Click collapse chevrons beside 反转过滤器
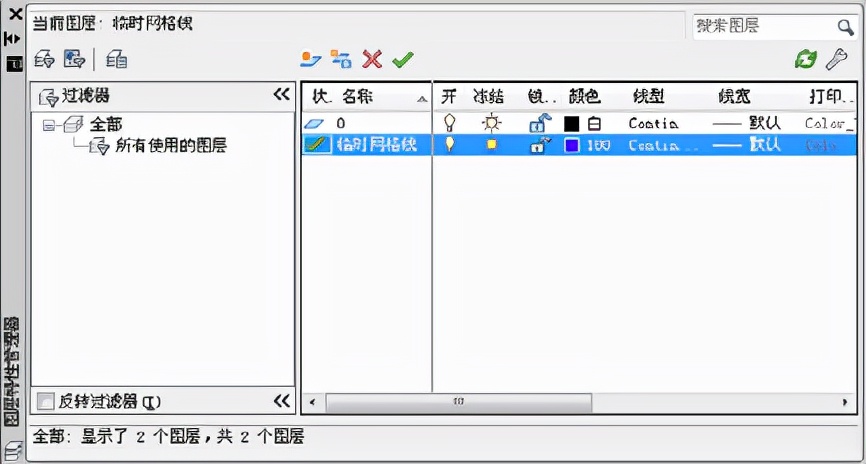 click(x=282, y=401)
